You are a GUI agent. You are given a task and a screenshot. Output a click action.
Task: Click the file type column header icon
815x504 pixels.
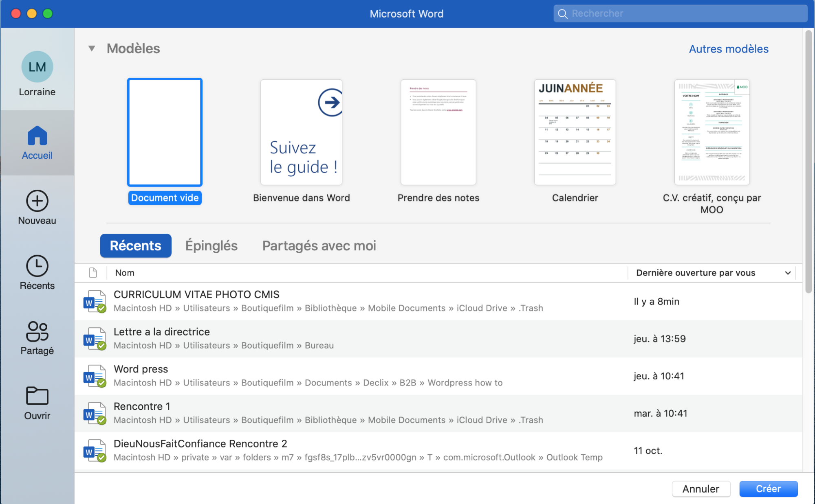click(x=93, y=273)
